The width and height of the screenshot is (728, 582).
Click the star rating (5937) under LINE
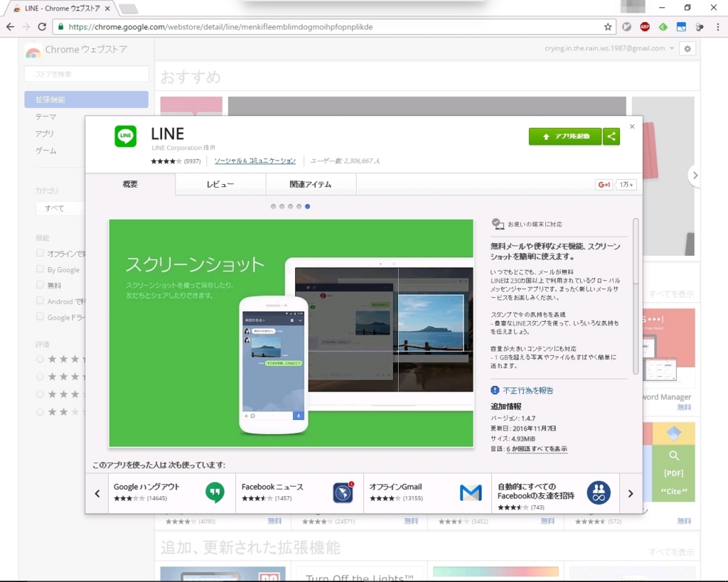tap(176, 161)
